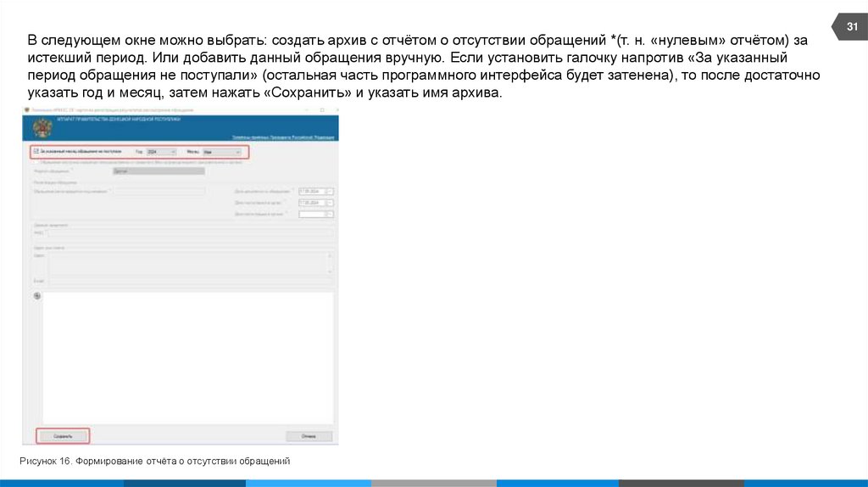Viewport: 868px width, 487px height.
Task: Click the slide number 31 badge
Action: pos(851,26)
